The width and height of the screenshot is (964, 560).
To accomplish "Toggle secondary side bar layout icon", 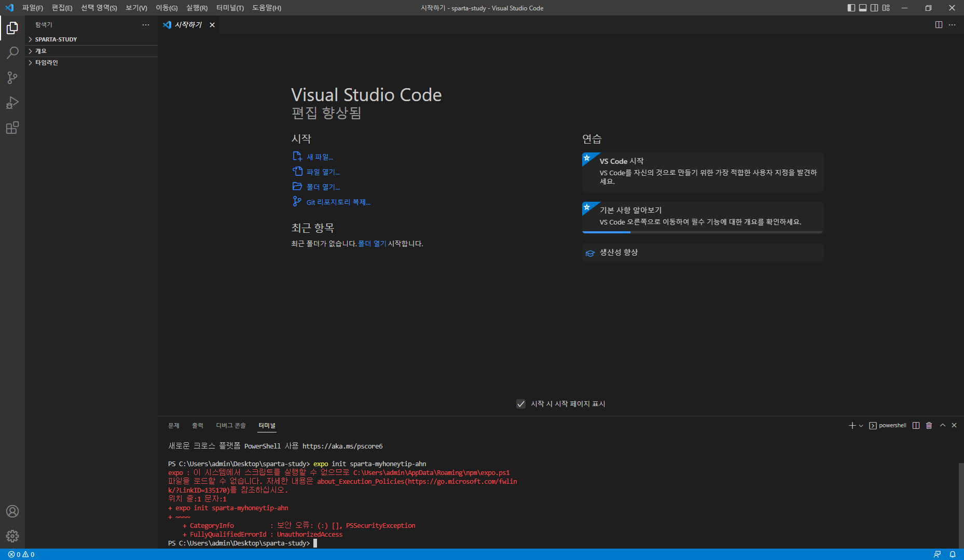I will 874,8.
